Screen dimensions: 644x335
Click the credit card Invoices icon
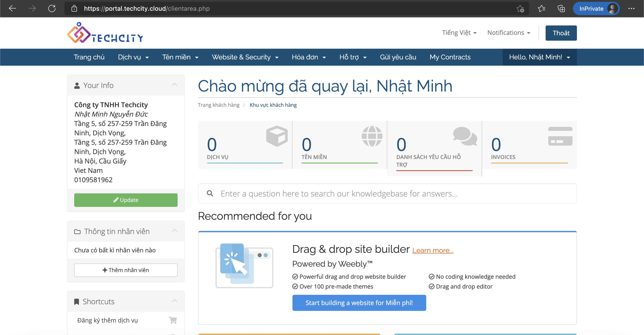560,136
